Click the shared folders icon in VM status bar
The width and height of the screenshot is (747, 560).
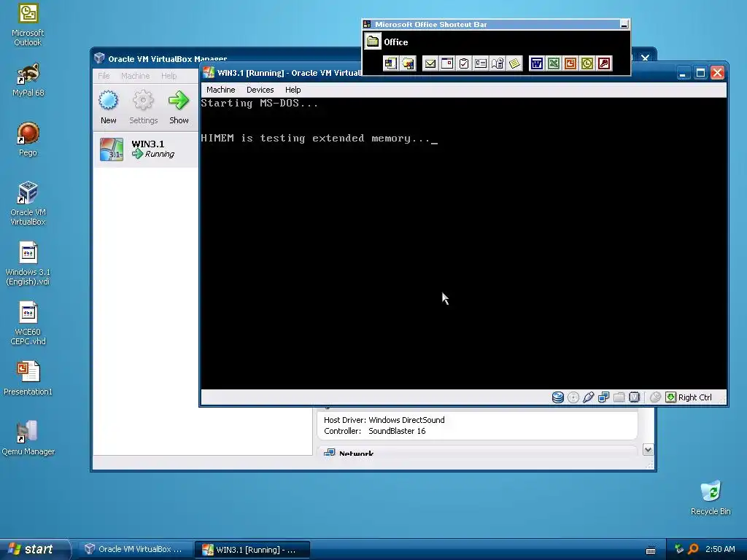click(619, 397)
